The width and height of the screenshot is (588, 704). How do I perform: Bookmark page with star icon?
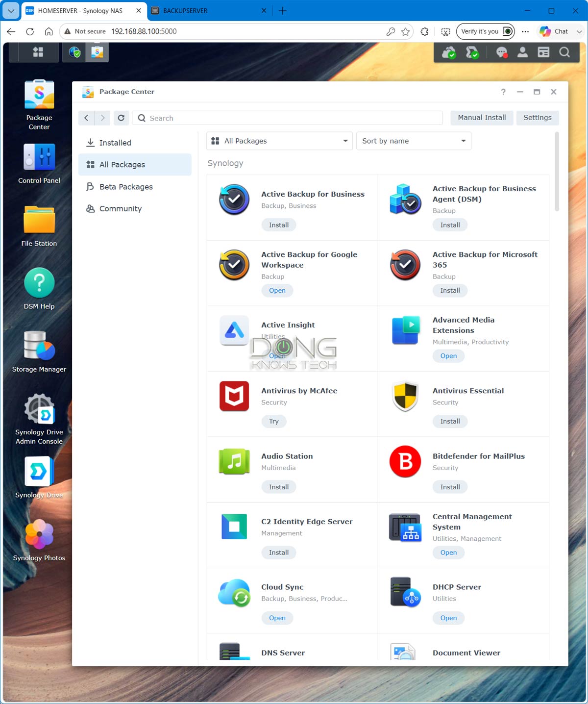(405, 31)
